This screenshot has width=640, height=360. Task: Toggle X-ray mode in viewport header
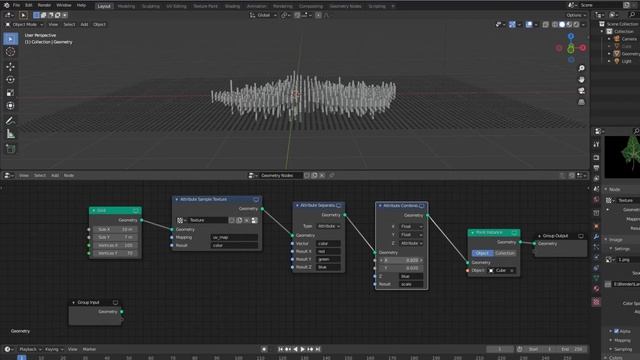(x=546, y=24)
